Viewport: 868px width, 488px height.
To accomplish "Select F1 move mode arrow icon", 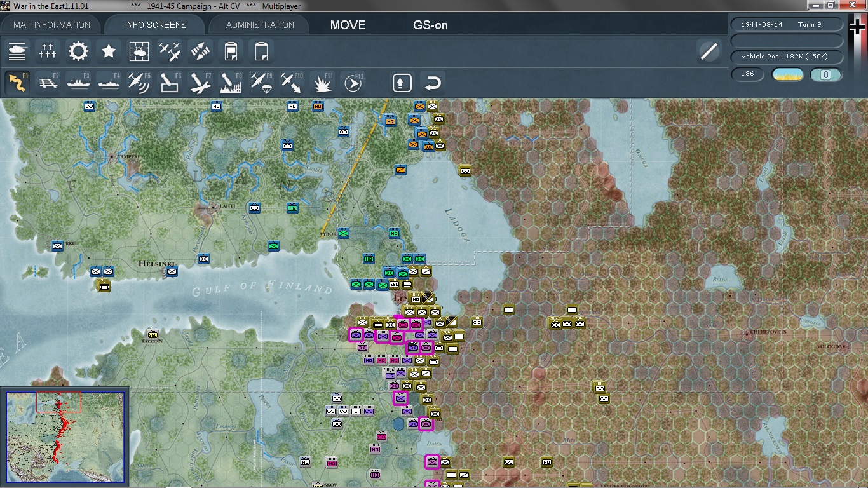I will pos(17,83).
